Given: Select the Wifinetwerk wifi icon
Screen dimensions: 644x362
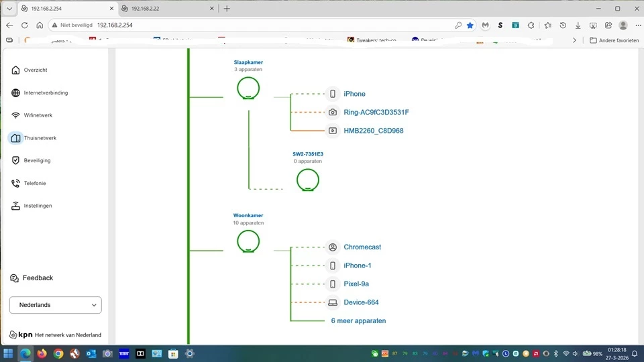Looking at the screenshot, I should [15, 115].
